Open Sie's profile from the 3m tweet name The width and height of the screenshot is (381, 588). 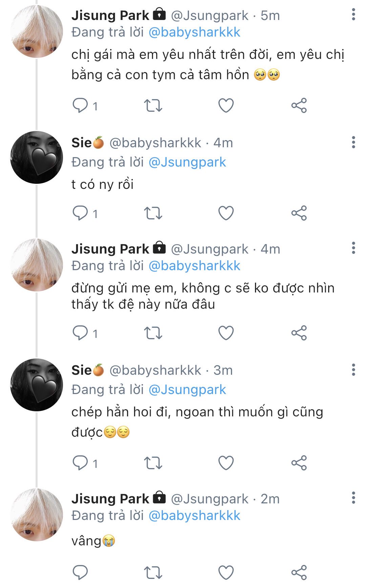coord(82,370)
